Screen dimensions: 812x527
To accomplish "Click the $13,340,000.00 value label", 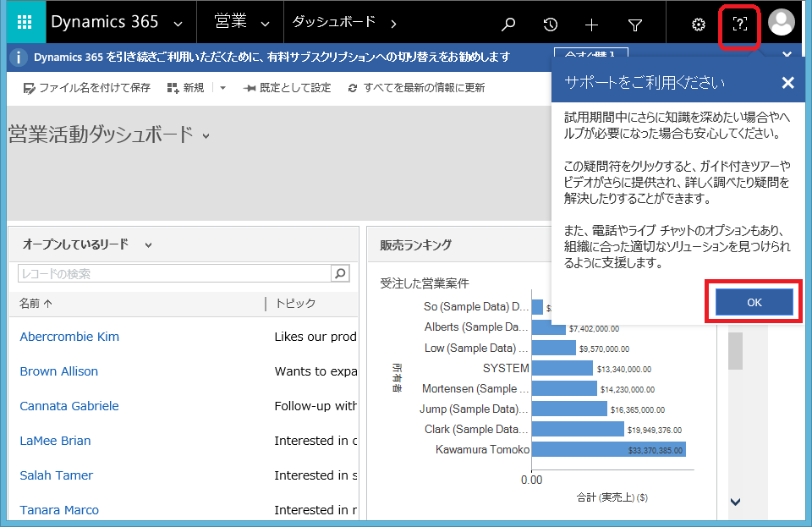I will point(624,369).
